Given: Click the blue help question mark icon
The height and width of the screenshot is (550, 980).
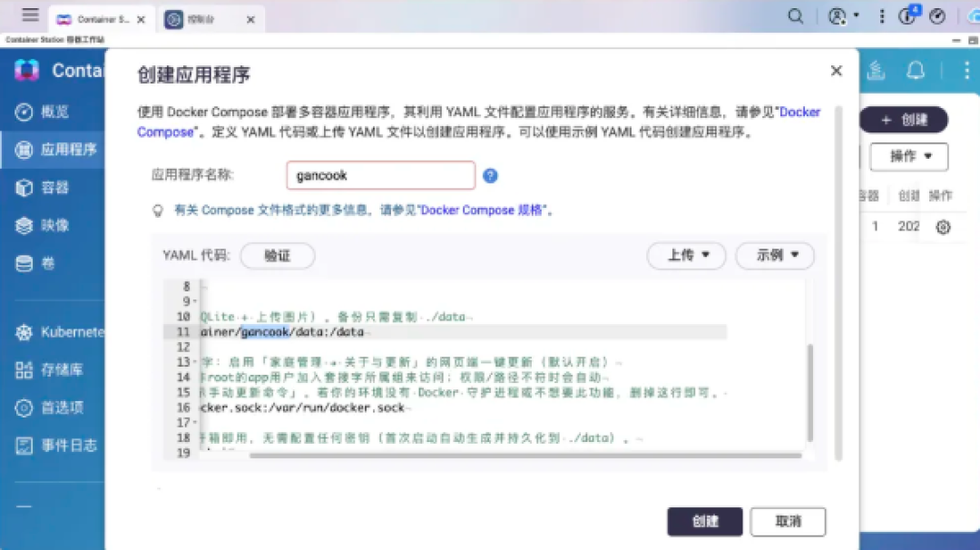Looking at the screenshot, I should point(491,176).
